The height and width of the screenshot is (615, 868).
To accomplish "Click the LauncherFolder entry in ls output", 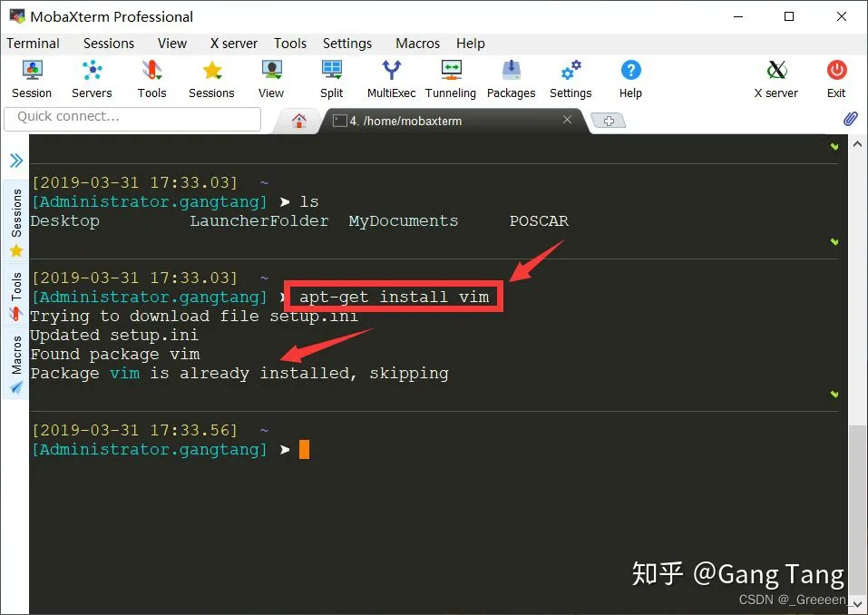I will point(259,220).
